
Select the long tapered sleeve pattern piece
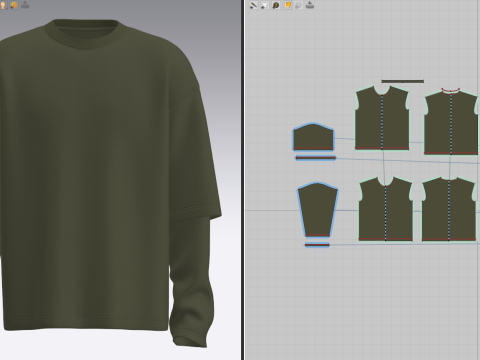(x=317, y=209)
